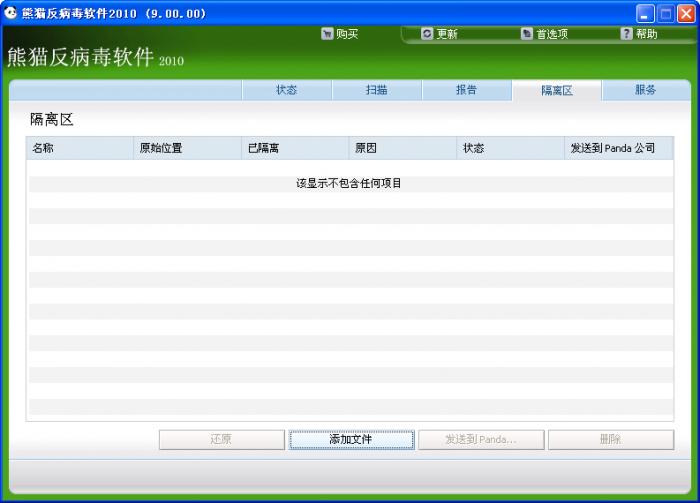Close the antivirus window

click(686, 14)
